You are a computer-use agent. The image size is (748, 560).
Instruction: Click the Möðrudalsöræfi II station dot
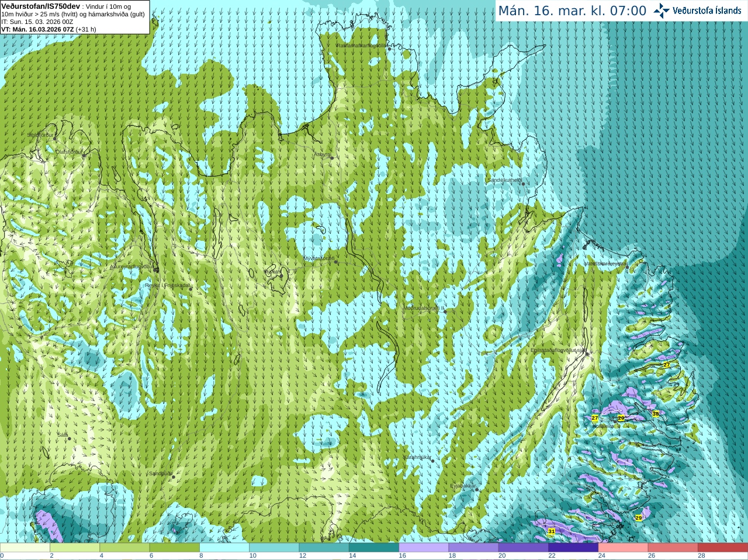[x=445, y=312]
